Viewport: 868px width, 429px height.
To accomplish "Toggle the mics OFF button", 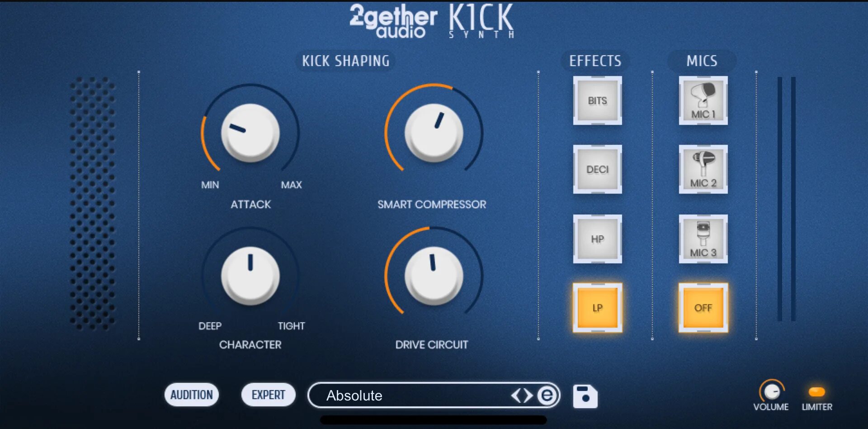I will [703, 308].
